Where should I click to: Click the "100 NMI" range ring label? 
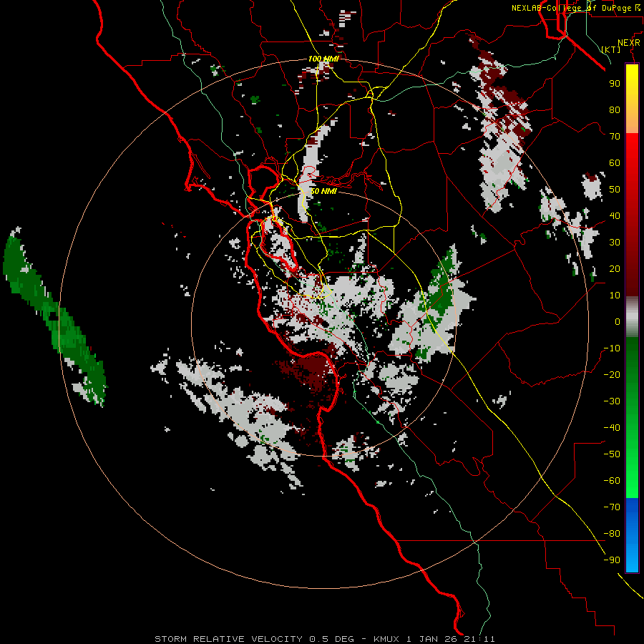click(323, 59)
